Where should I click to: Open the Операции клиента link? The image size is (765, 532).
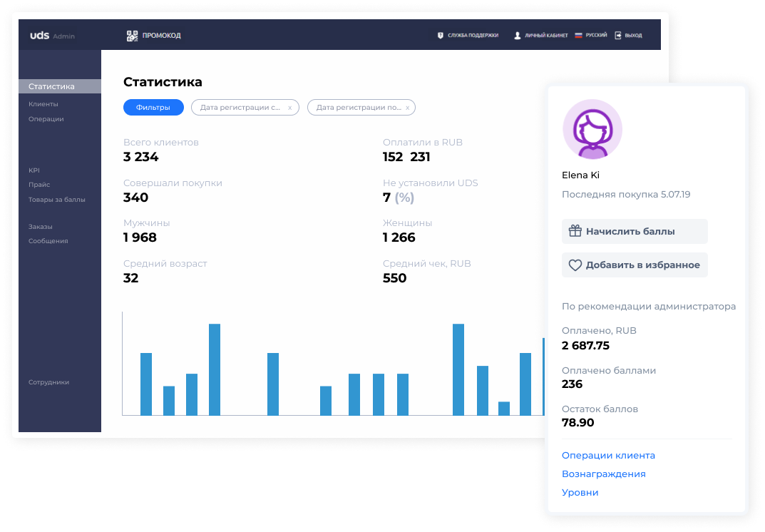(x=608, y=456)
